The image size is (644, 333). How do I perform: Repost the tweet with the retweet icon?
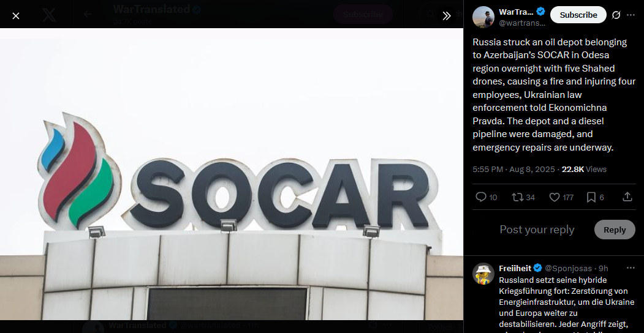point(523,197)
